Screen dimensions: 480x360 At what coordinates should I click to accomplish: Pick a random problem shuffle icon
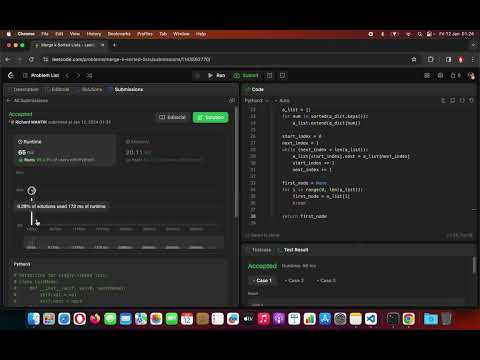[89, 76]
